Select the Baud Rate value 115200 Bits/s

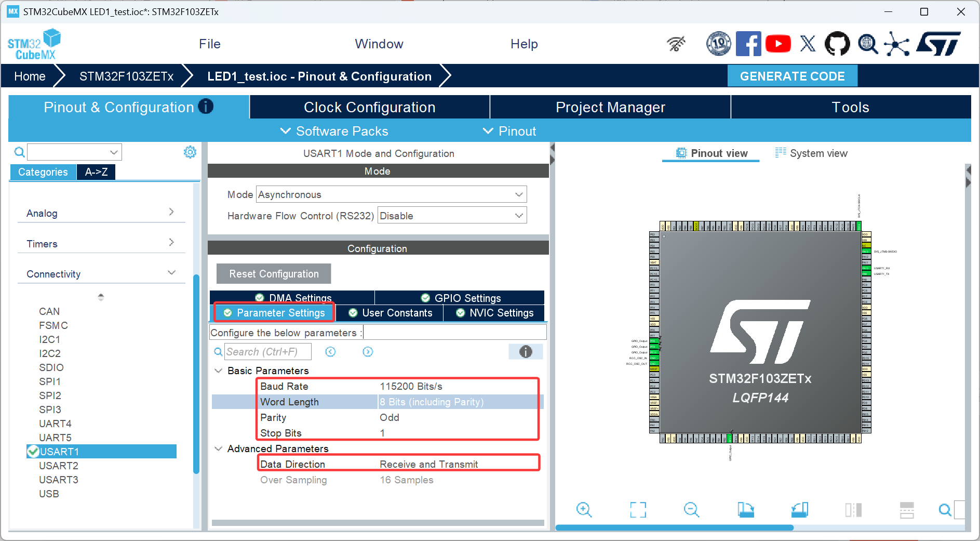tap(411, 386)
